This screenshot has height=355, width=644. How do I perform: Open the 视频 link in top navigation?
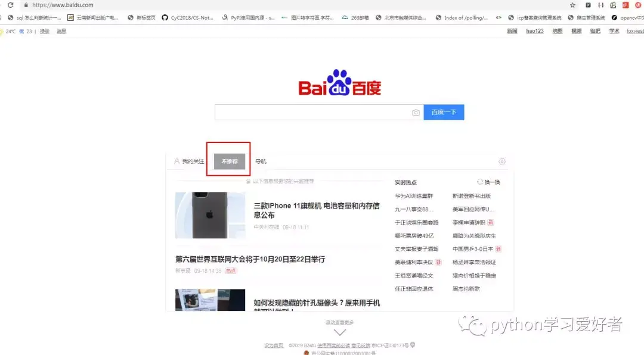coord(576,31)
